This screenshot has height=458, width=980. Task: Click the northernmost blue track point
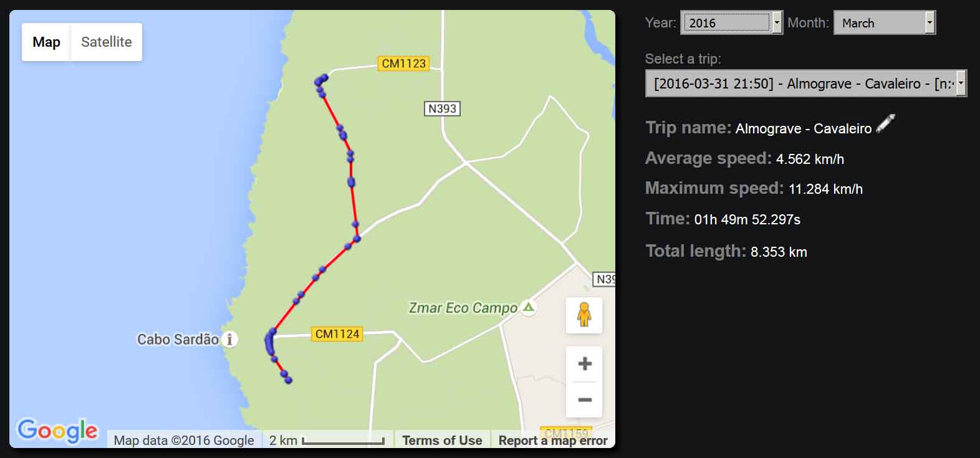tap(324, 78)
